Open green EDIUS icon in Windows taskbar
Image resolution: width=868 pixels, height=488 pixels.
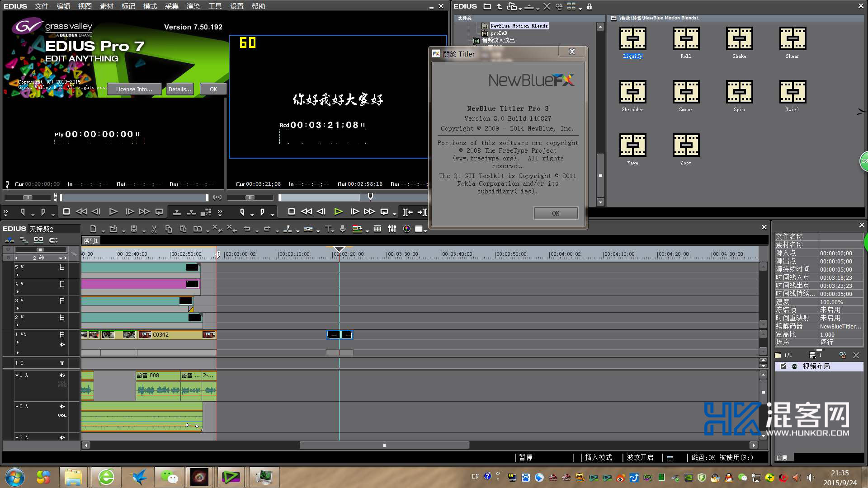tap(231, 477)
